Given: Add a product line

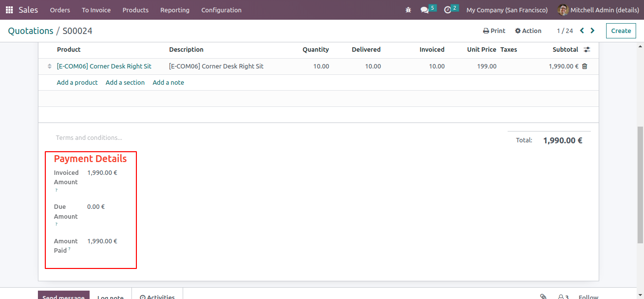Looking at the screenshot, I should coord(77,82).
